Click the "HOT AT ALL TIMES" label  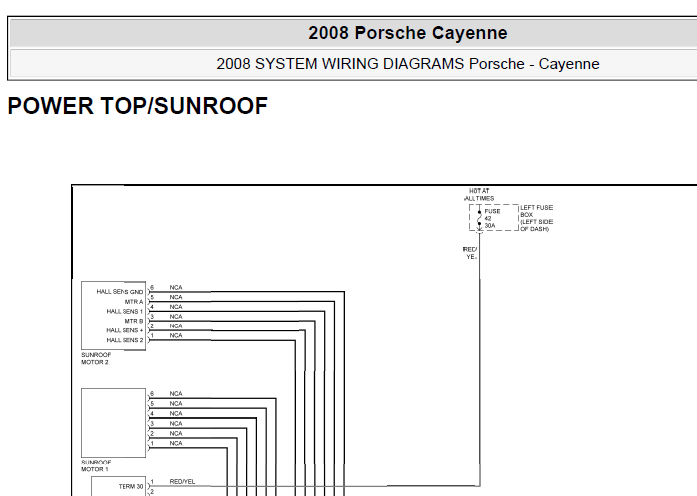point(479,195)
